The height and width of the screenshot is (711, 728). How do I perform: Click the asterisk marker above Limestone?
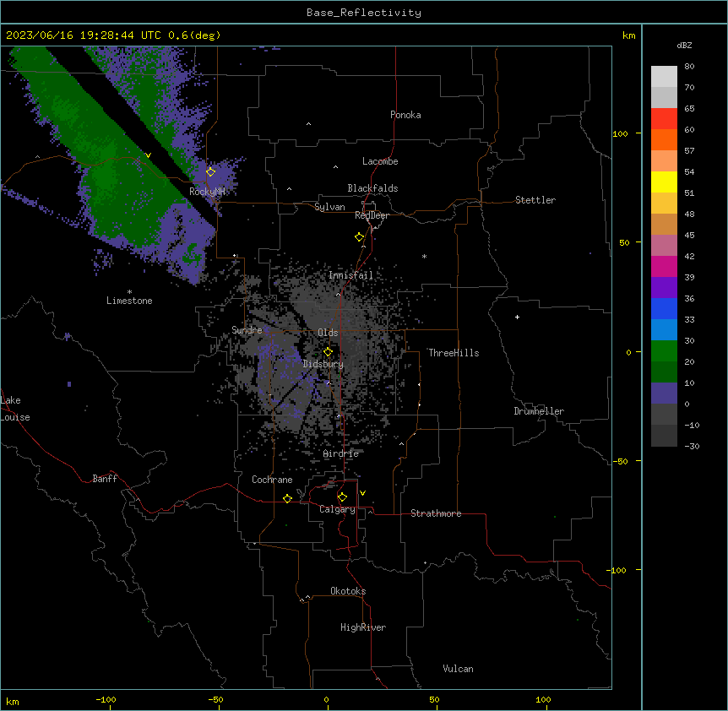pos(129,292)
